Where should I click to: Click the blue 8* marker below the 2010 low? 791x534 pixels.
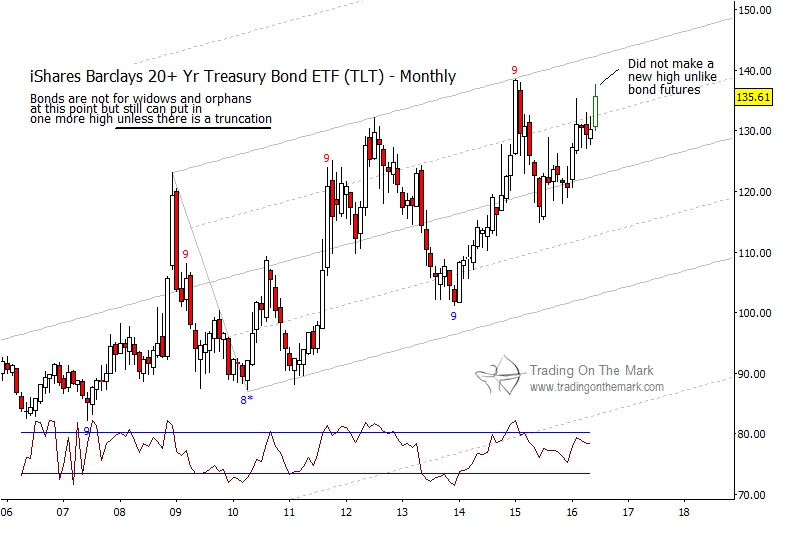246,400
